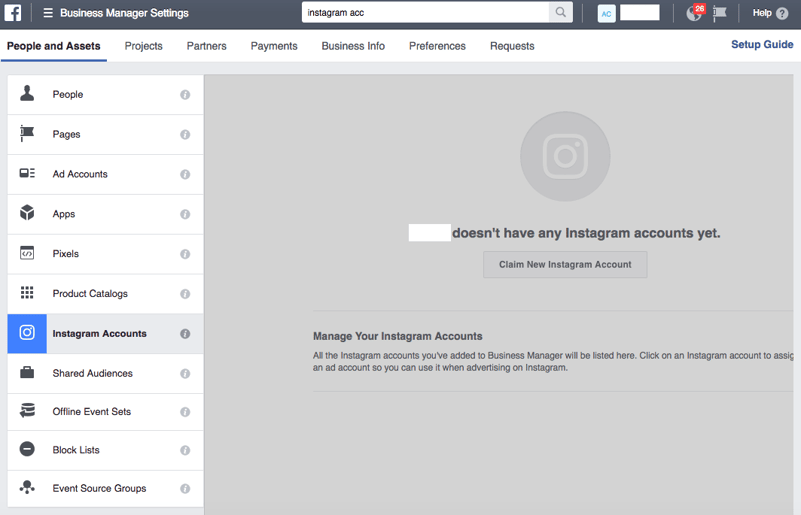Image resolution: width=801 pixels, height=515 pixels.
Task: Select Shared Audiences in the sidebar
Action: click(105, 373)
